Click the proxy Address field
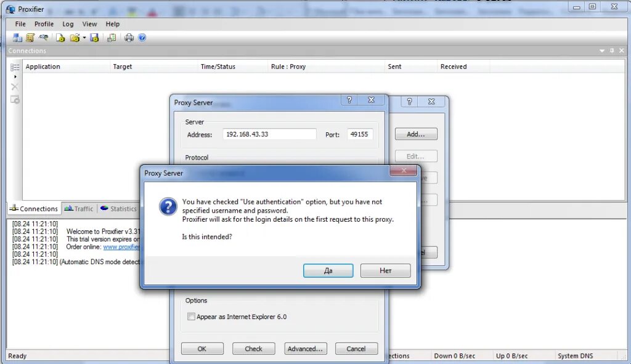The width and height of the screenshot is (631, 364). pos(269,134)
